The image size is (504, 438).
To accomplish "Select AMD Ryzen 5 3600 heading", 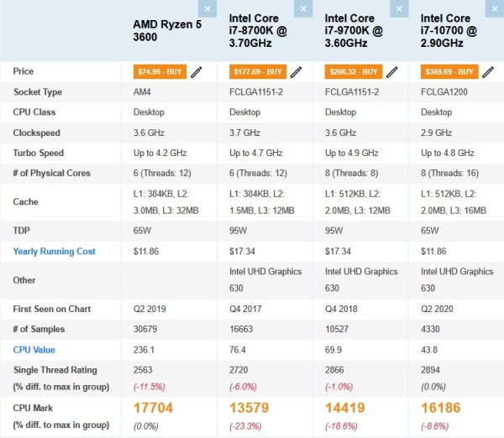I will tap(167, 30).
